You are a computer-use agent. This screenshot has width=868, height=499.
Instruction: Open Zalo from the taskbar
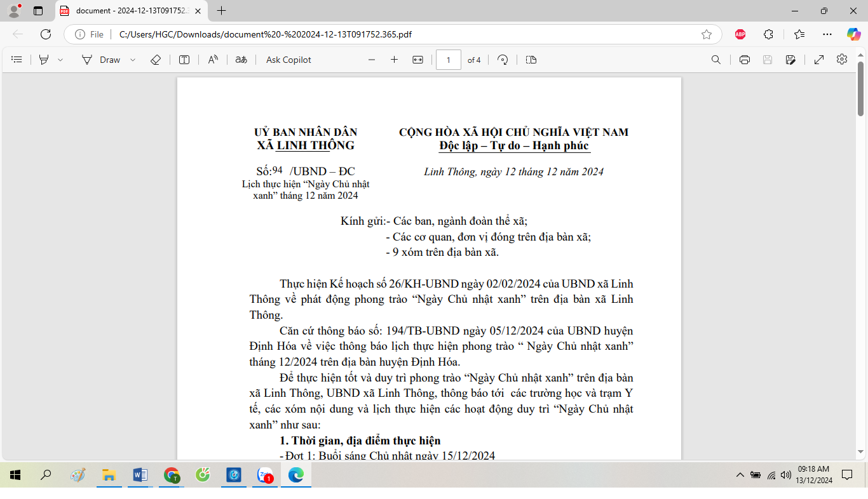point(265,475)
